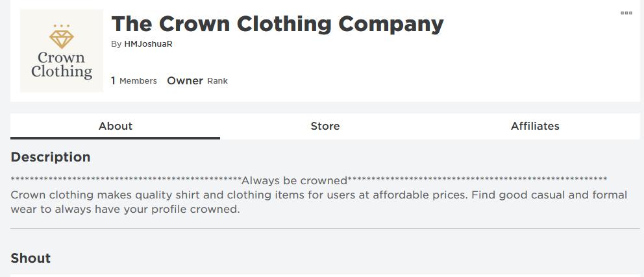Click the divider line under description
Screen dimensions: 644x277
pyautogui.click(x=325, y=228)
